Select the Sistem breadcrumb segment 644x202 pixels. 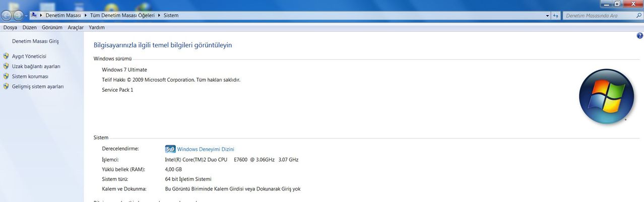pos(171,16)
